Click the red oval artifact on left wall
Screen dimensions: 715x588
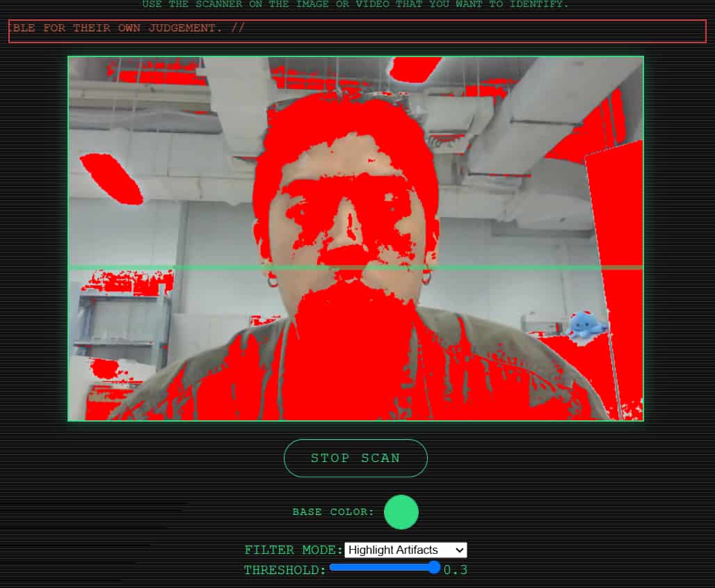point(110,178)
